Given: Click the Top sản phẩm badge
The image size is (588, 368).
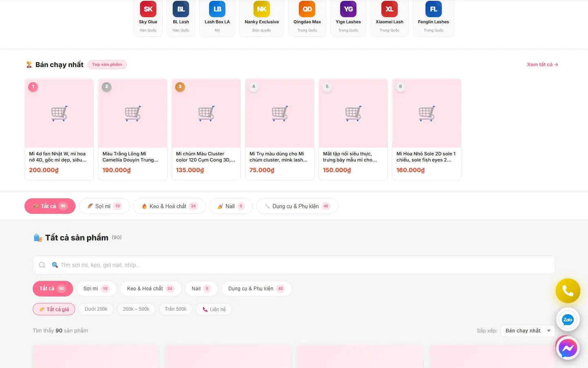Looking at the screenshot, I should click(107, 65).
